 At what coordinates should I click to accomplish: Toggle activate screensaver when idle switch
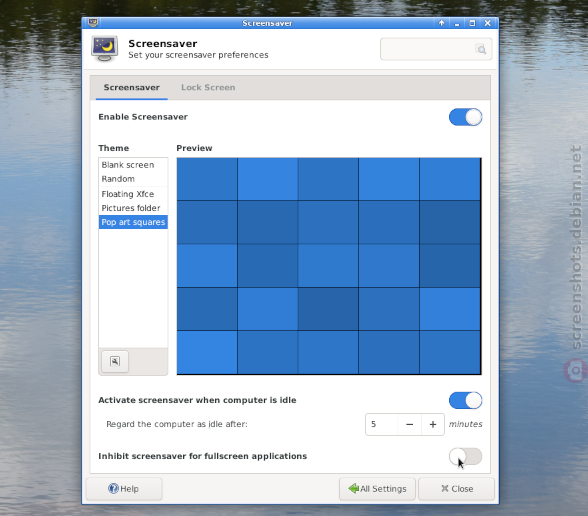pyautogui.click(x=465, y=400)
